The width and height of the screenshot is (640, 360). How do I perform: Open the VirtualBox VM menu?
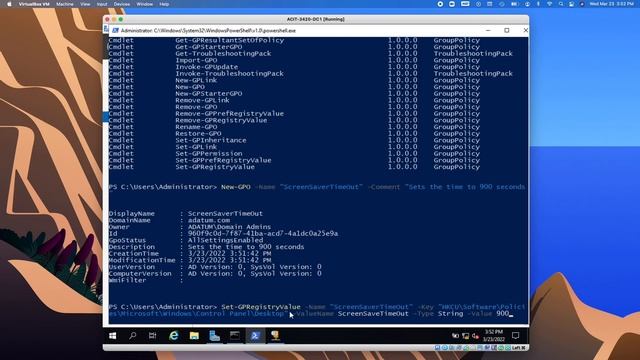tap(34, 4)
